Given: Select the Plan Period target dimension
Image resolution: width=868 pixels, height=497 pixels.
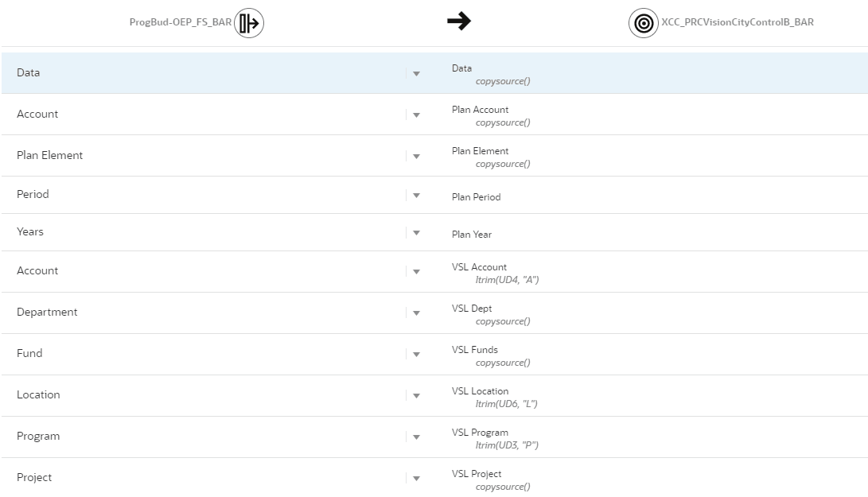Looking at the screenshot, I should (x=476, y=197).
